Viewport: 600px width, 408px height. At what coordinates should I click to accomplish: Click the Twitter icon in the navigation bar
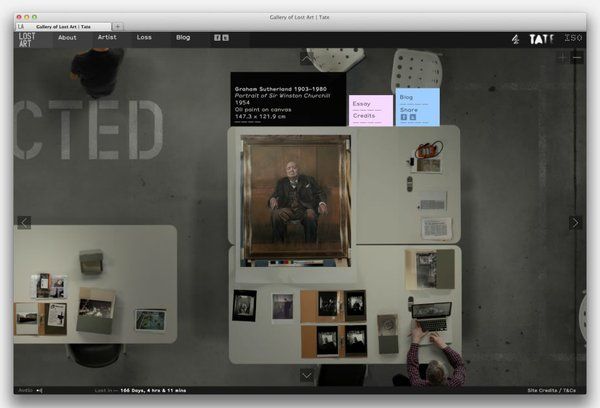[226, 38]
